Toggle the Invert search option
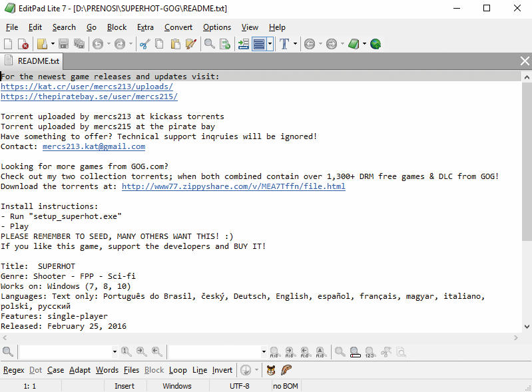532x392 pixels. click(222, 370)
